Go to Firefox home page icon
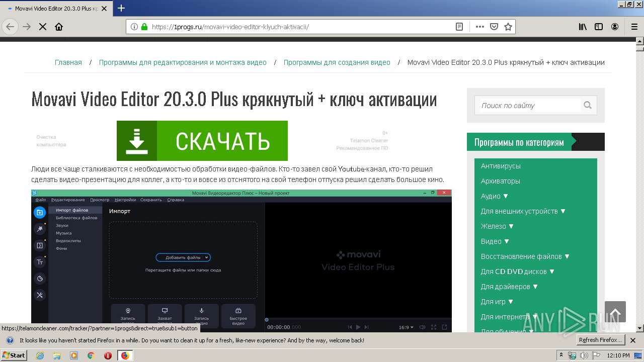The image size is (644, 362). [59, 27]
